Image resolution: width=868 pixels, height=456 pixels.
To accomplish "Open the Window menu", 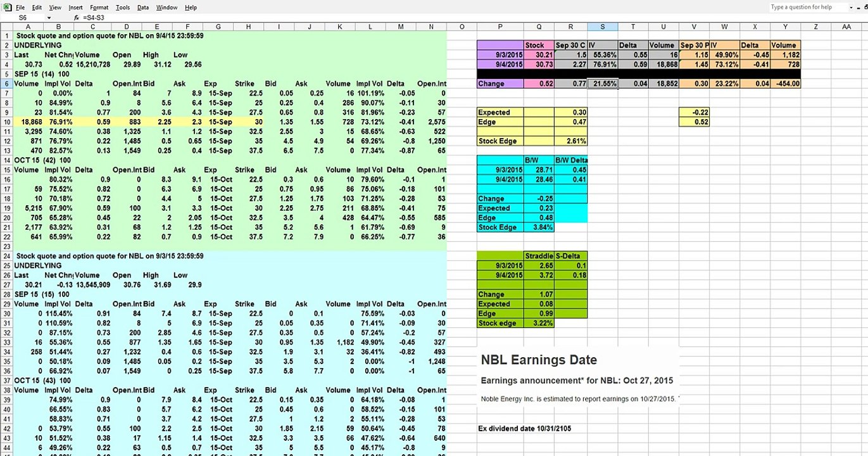I will [167, 8].
